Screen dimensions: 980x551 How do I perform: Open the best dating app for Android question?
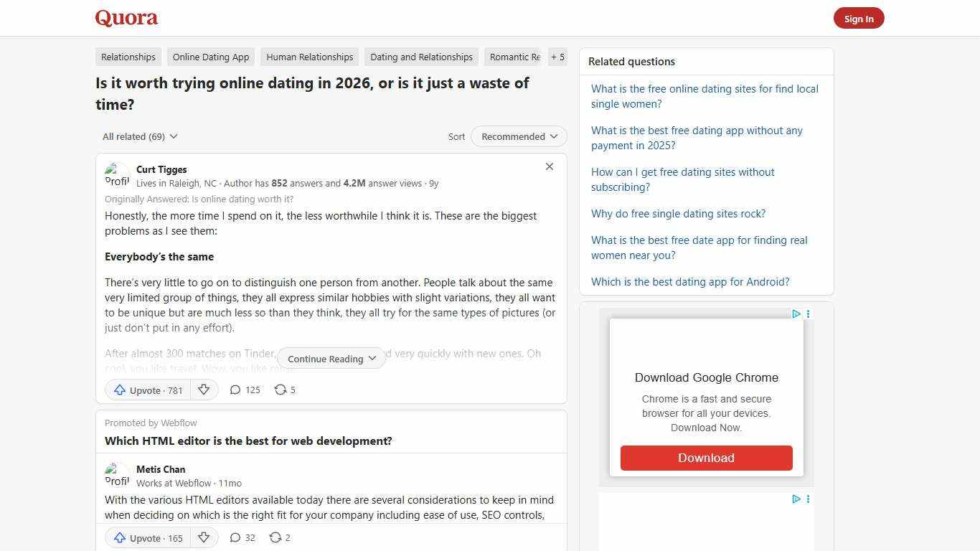tap(690, 281)
